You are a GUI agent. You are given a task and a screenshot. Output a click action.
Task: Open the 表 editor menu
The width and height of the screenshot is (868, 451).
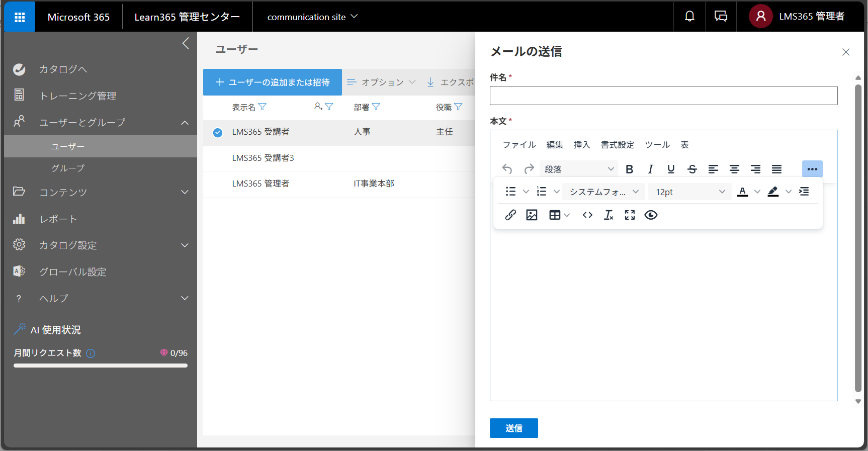point(684,145)
